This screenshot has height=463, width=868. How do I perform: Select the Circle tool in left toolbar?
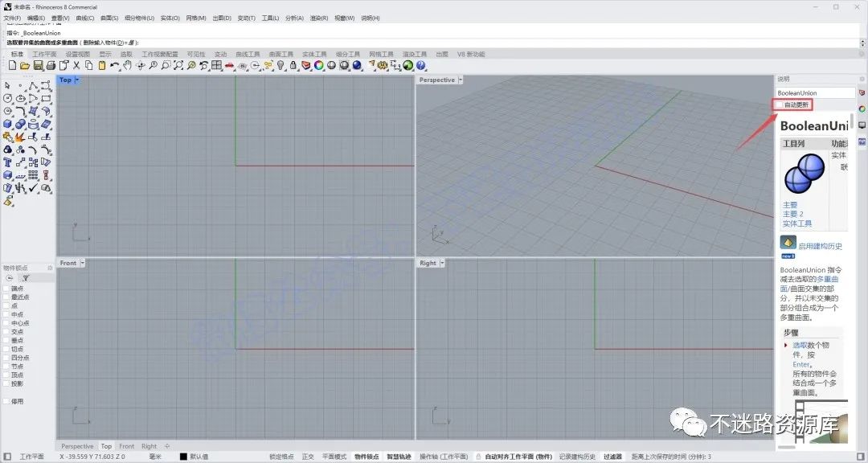coord(8,98)
